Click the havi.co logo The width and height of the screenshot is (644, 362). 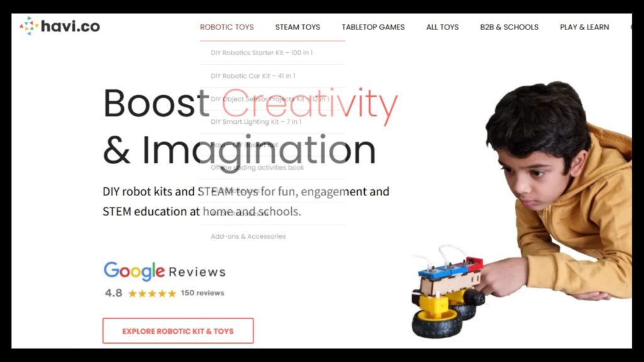coord(60,26)
